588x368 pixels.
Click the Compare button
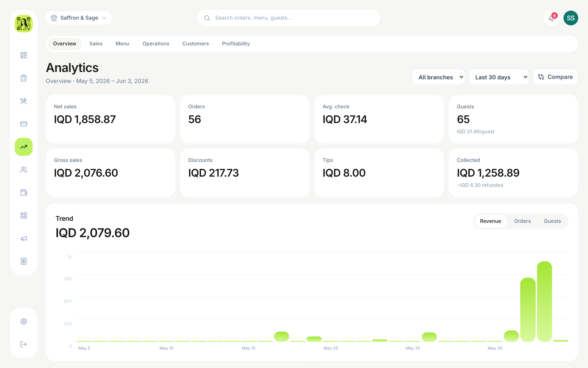pyautogui.click(x=555, y=77)
